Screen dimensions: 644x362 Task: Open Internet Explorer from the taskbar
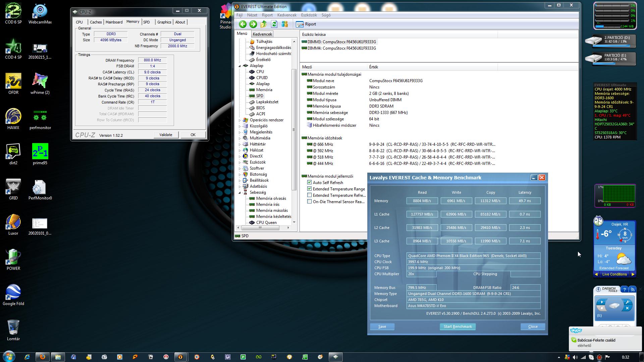point(27,357)
